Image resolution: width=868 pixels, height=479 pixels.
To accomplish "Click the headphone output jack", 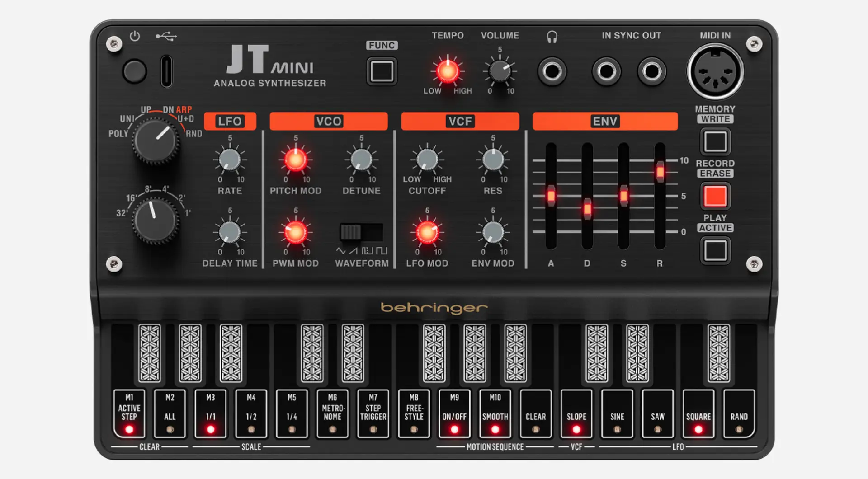I will pos(552,71).
